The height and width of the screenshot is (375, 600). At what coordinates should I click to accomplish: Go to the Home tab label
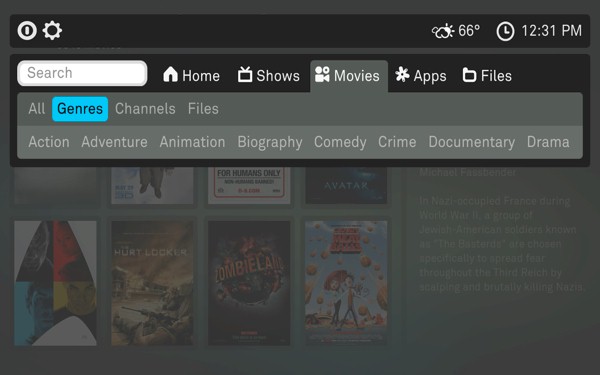click(x=201, y=76)
